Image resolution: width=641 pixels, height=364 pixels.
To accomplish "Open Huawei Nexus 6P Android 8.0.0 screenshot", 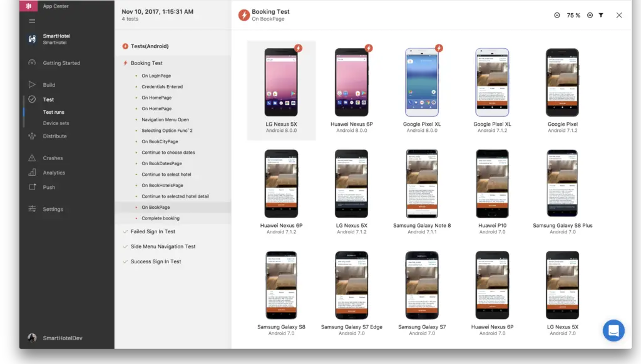I will pos(352,82).
